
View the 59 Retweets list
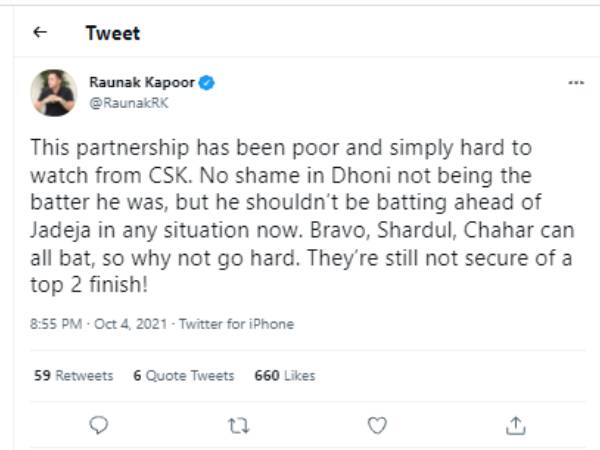pos(73,375)
